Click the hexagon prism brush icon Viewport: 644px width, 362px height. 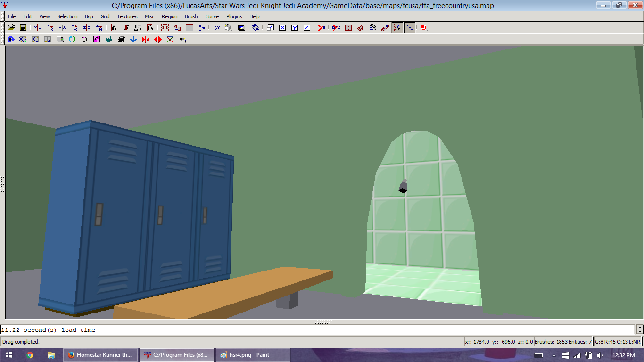(x=84, y=40)
